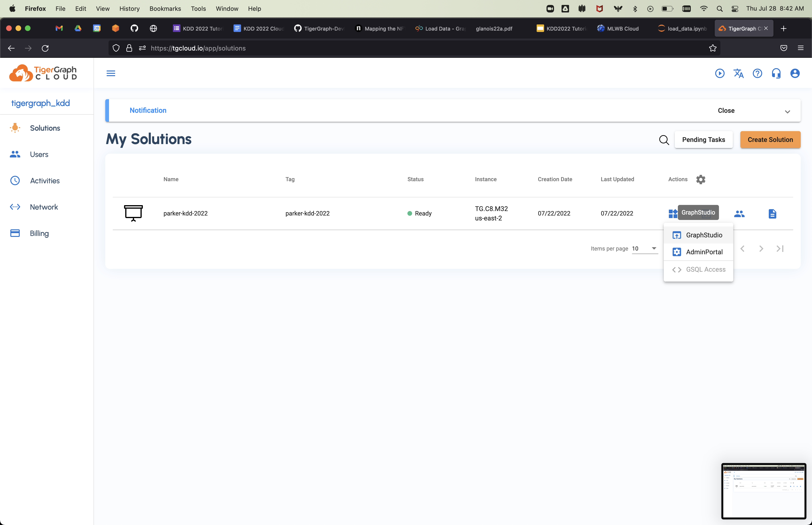Image resolution: width=812 pixels, height=525 pixels.
Task: Click the solution document details icon
Action: click(x=772, y=214)
